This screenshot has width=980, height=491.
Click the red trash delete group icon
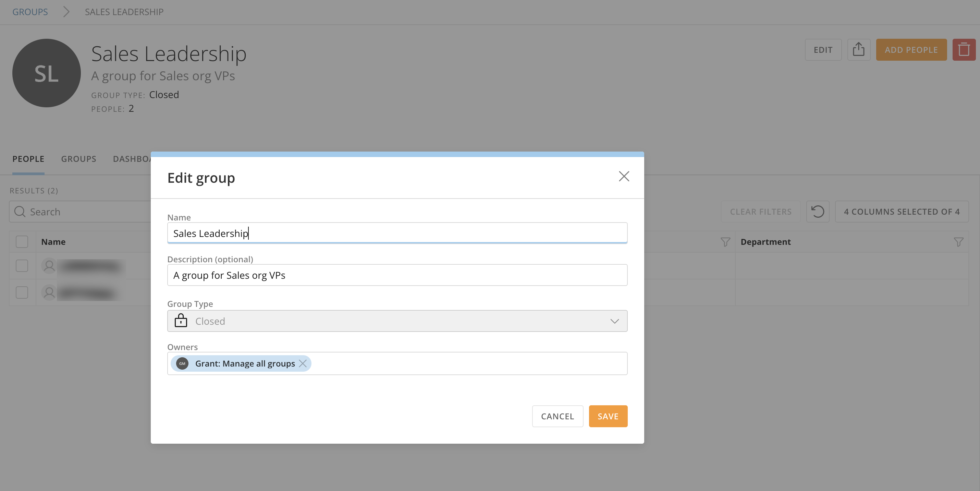(x=964, y=49)
